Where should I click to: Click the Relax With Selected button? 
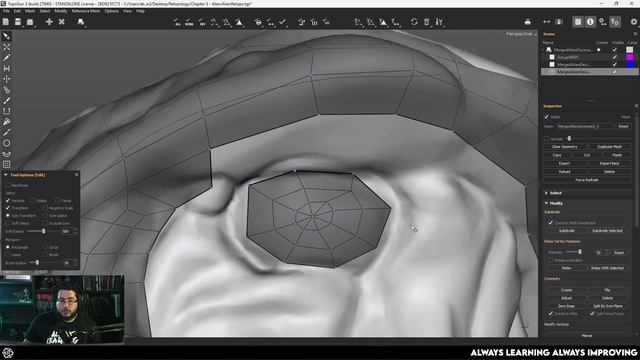(607, 268)
